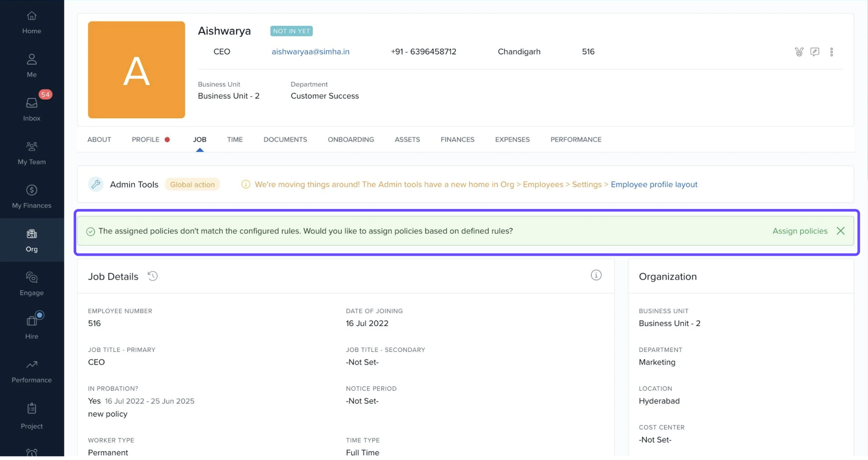This screenshot has width=868, height=460.
Task: Go to My Team section
Action: point(32,153)
